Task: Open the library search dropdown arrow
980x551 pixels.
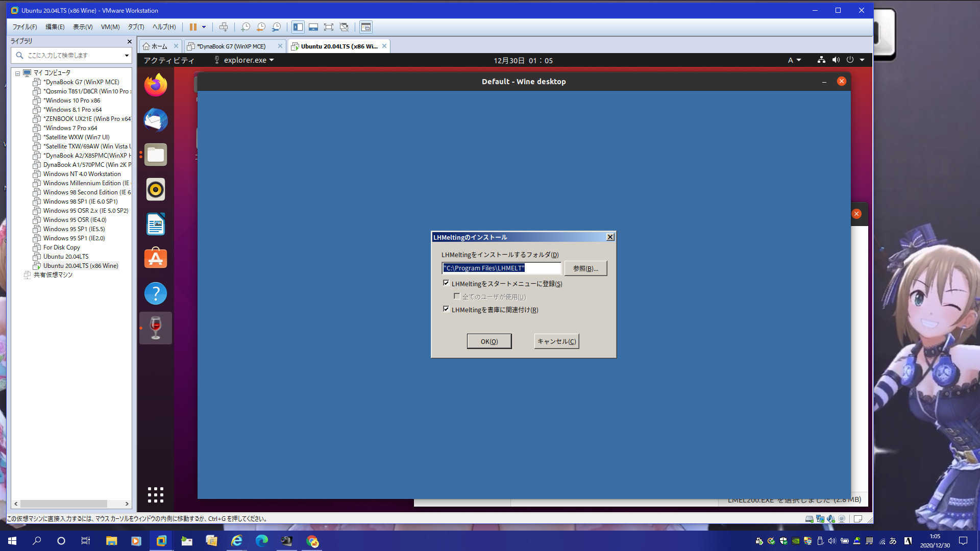Action: point(127,55)
